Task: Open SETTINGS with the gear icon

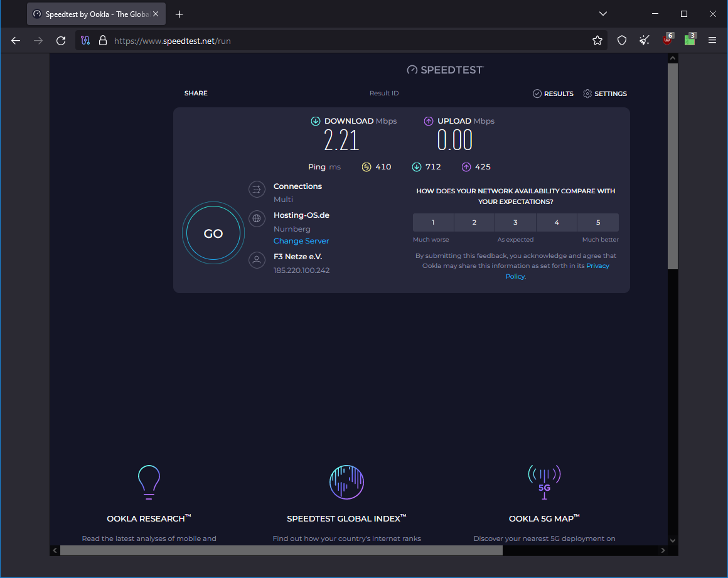Action: coord(605,94)
